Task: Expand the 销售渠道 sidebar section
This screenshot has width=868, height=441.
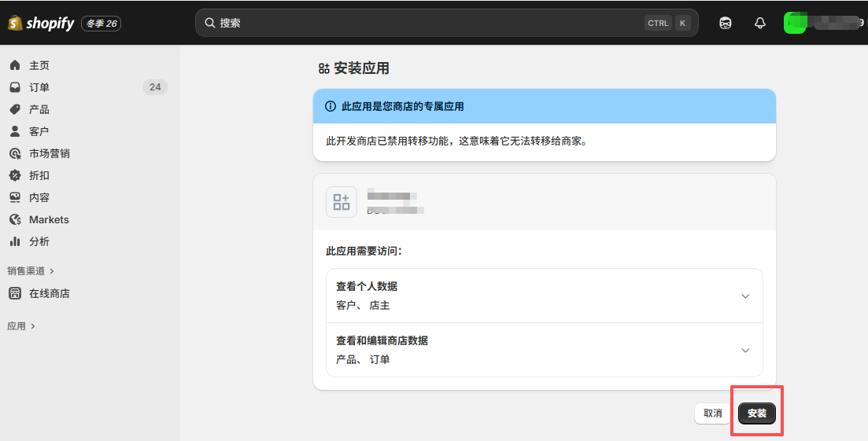Action: point(31,270)
